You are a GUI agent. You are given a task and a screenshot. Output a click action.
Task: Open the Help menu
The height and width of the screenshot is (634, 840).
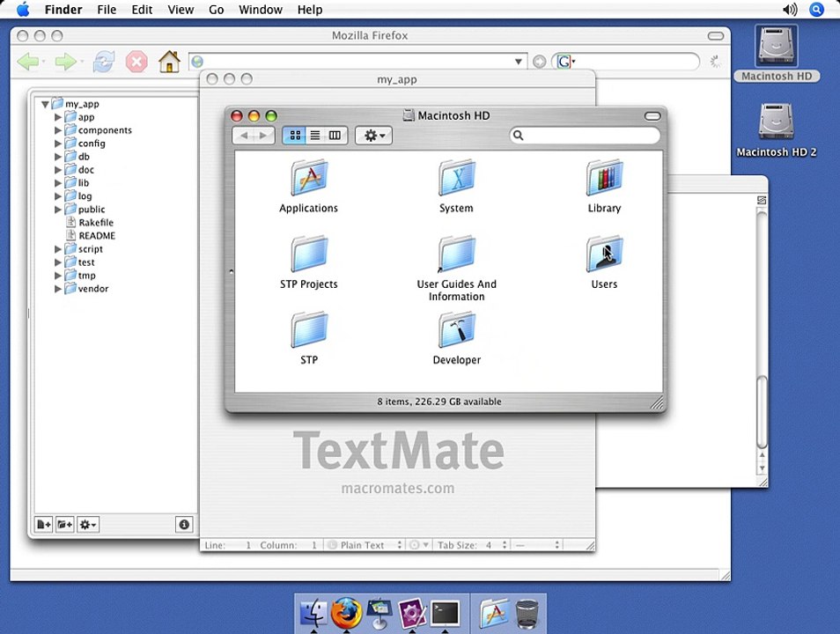[x=310, y=9]
